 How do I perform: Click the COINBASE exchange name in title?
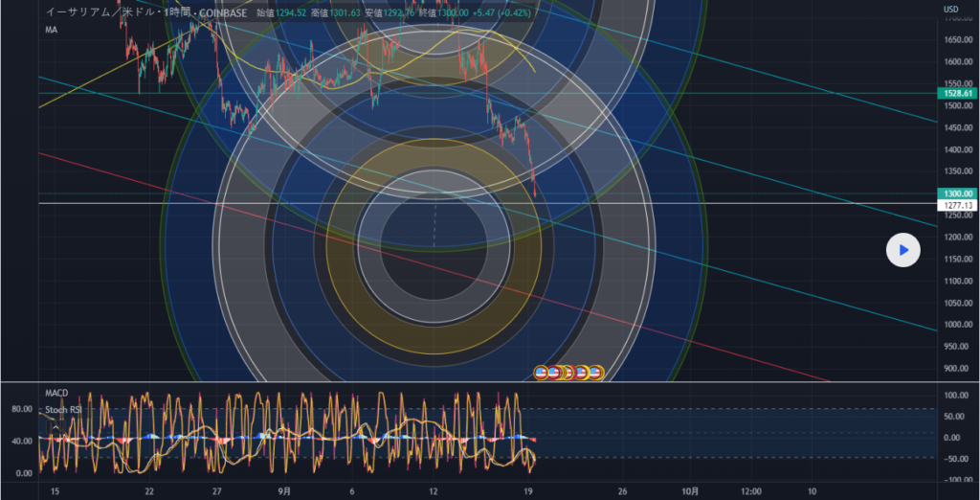tap(222, 11)
